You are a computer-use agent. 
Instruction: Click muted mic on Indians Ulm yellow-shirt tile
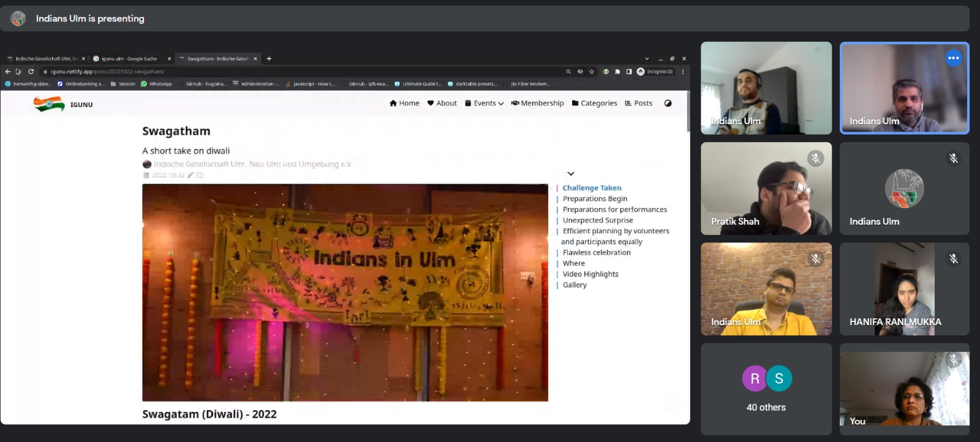815,259
